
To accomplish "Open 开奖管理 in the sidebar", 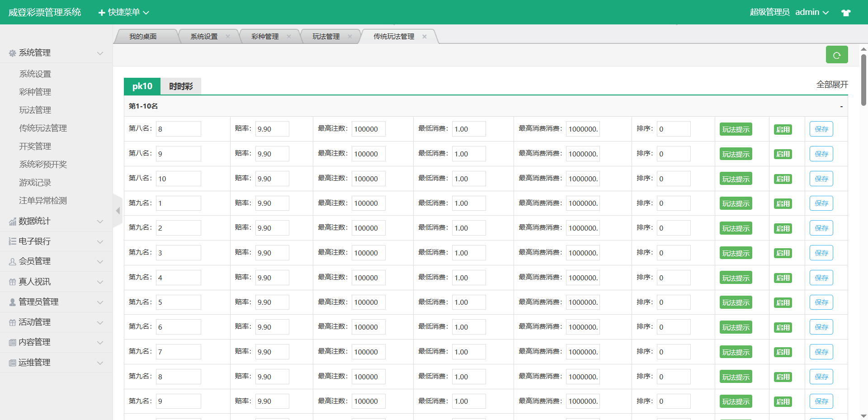I will coord(35,146).
